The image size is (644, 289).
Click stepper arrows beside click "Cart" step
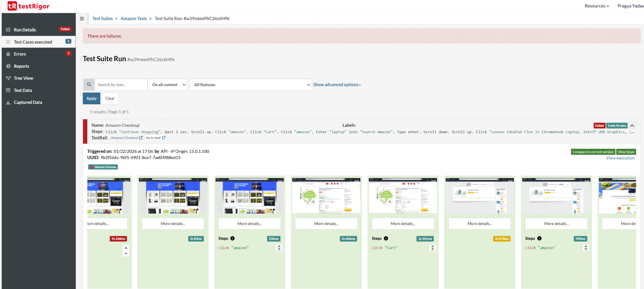[432, 248]
